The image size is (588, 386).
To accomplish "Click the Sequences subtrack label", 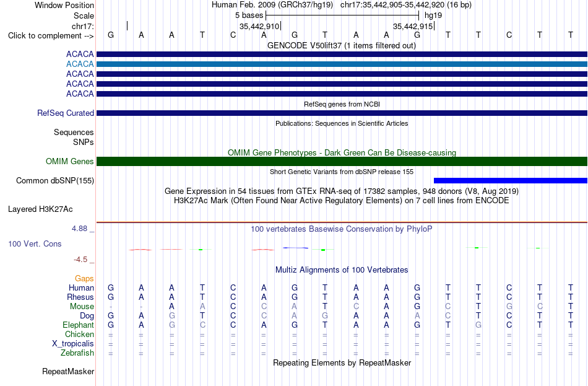I will click(74, 132).
